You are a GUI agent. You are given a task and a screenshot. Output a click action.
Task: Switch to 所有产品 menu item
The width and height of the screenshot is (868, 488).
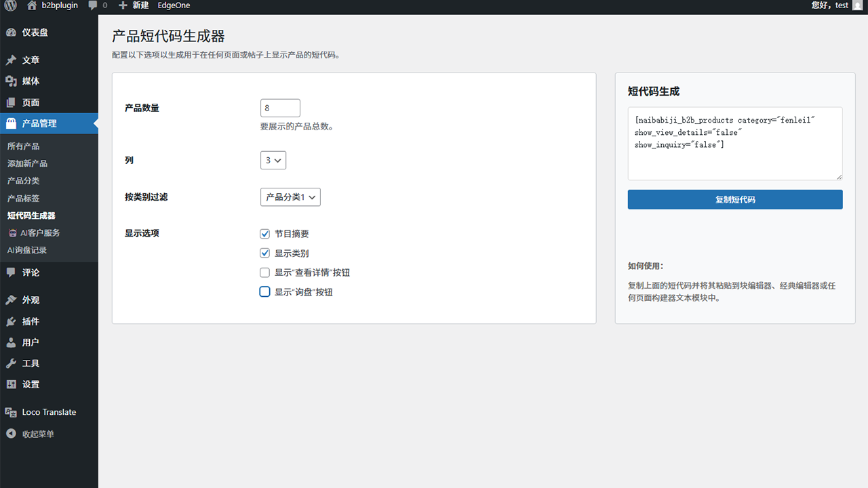(x=23, y=146)
